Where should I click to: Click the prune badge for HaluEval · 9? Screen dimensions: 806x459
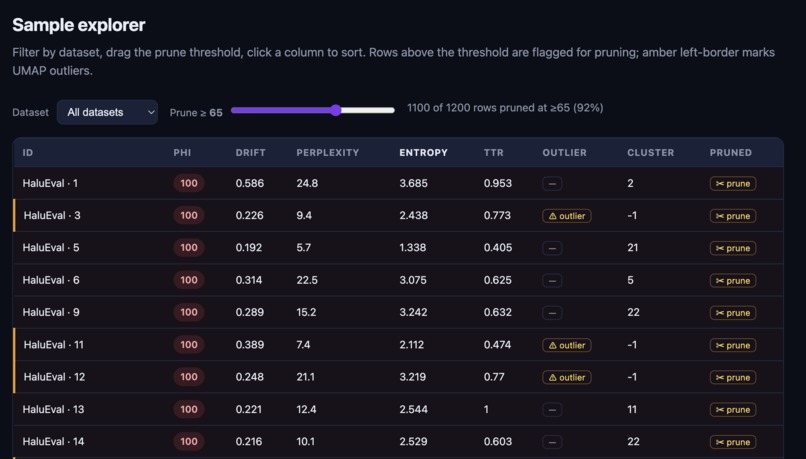coord(732,313)
